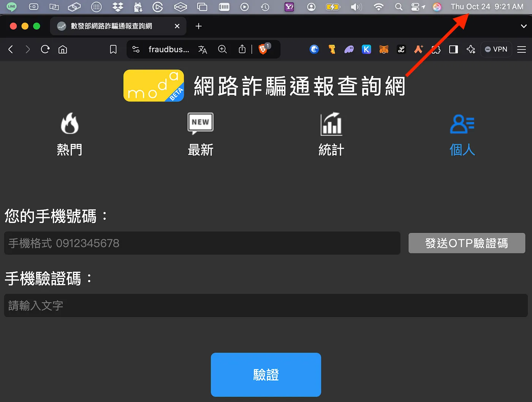Image resolution: width=532 pixels, height=402 pixels.
Task: Open the MetaMask fox extension
Action: 384,49
